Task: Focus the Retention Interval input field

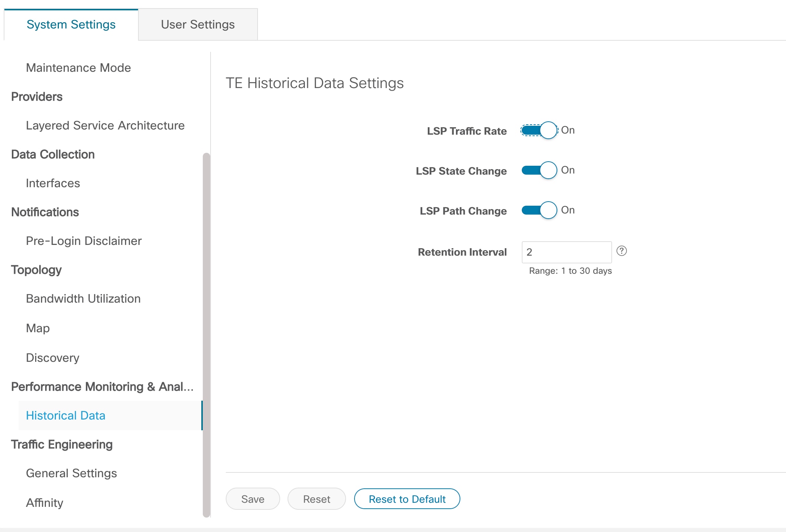Action: [566, 252]
